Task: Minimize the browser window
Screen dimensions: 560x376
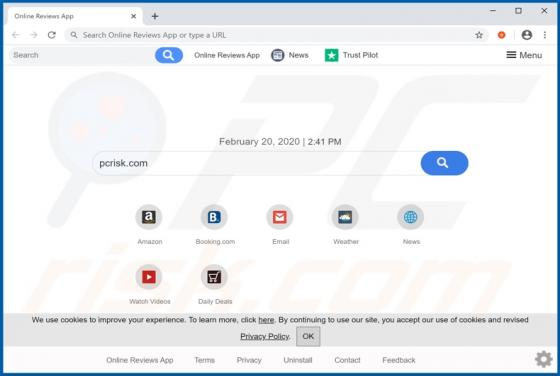Action: point(493,11)
